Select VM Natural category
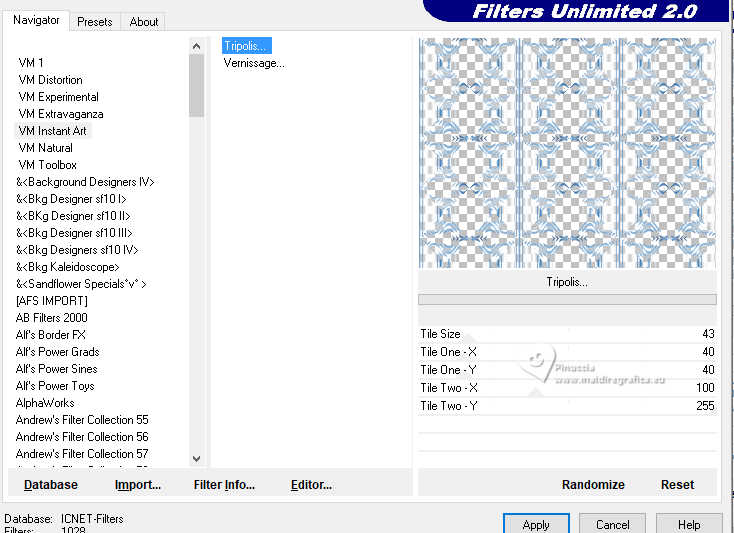 45,148
